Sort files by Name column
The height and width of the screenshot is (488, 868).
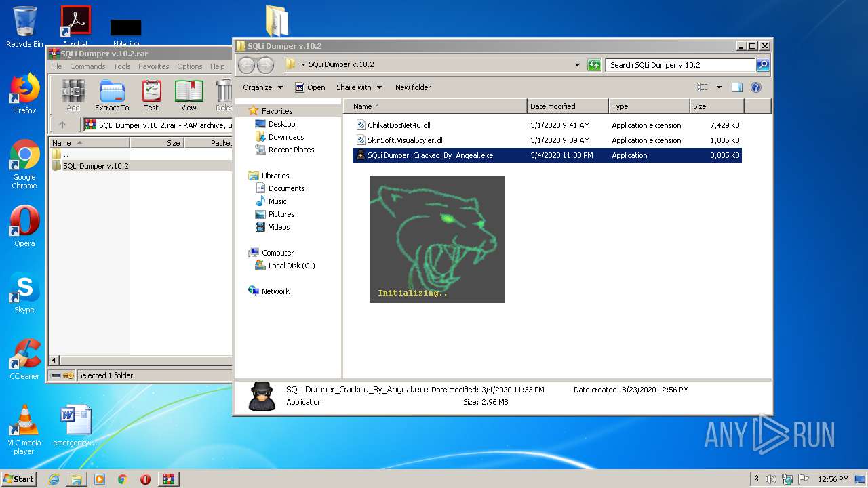point(435,106)
